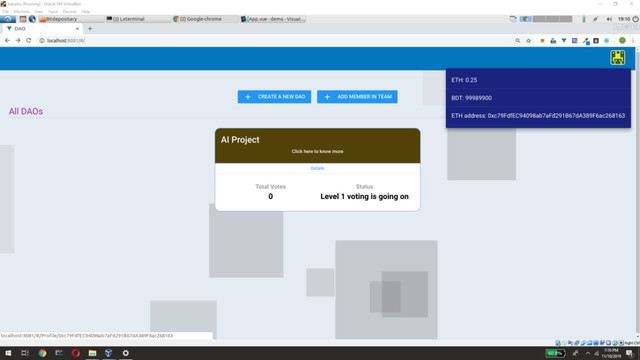Click the AI Project card header

317,145
